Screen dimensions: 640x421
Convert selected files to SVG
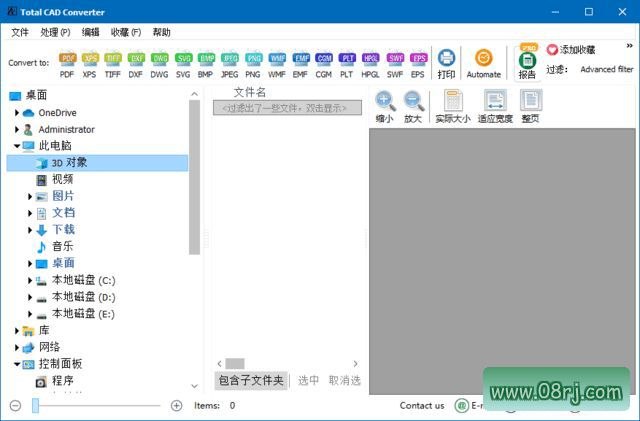click(x=183, y=65)
